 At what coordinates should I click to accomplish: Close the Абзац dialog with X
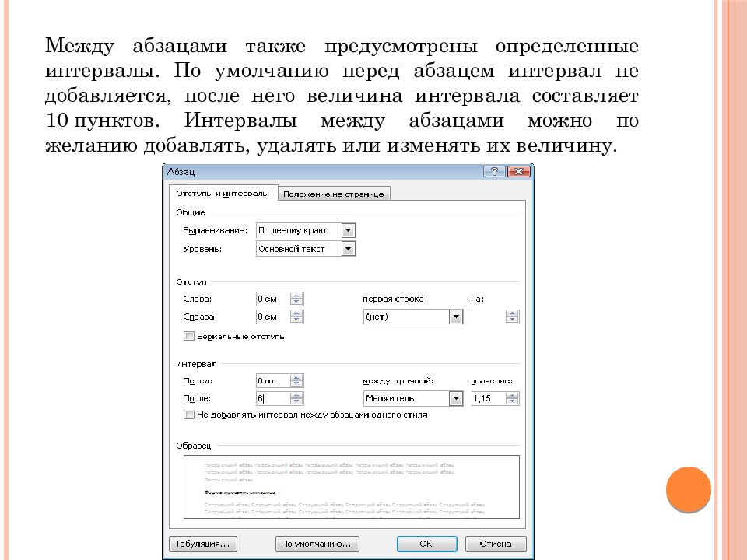[x=519, y=171]
